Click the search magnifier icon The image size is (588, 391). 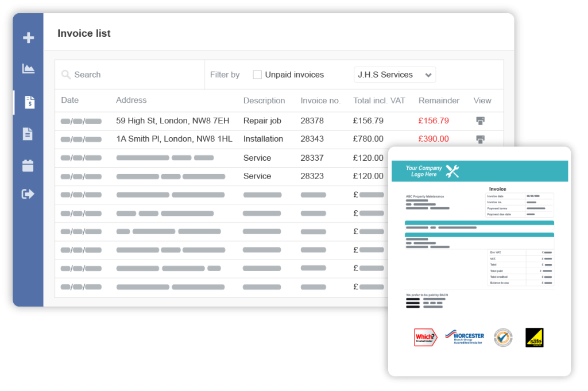(66, 75)
